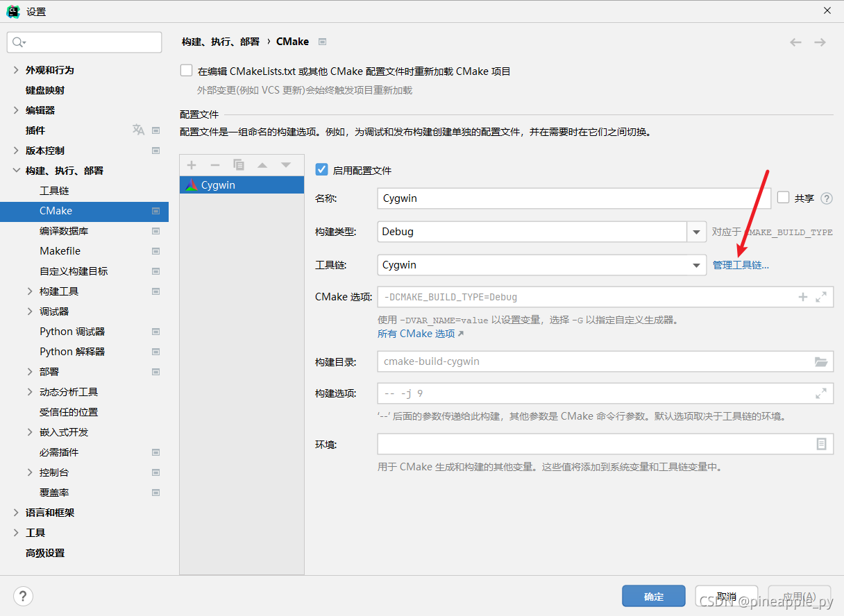This screenshot has height=616, width=844.
Task: Go forward with the right arrow
Action: (820, 42)
